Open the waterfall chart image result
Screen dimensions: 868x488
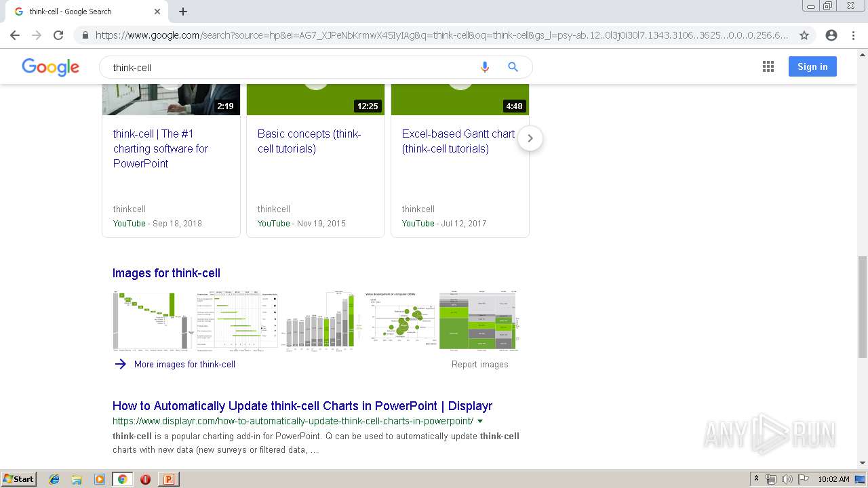[x=153, y=321]
